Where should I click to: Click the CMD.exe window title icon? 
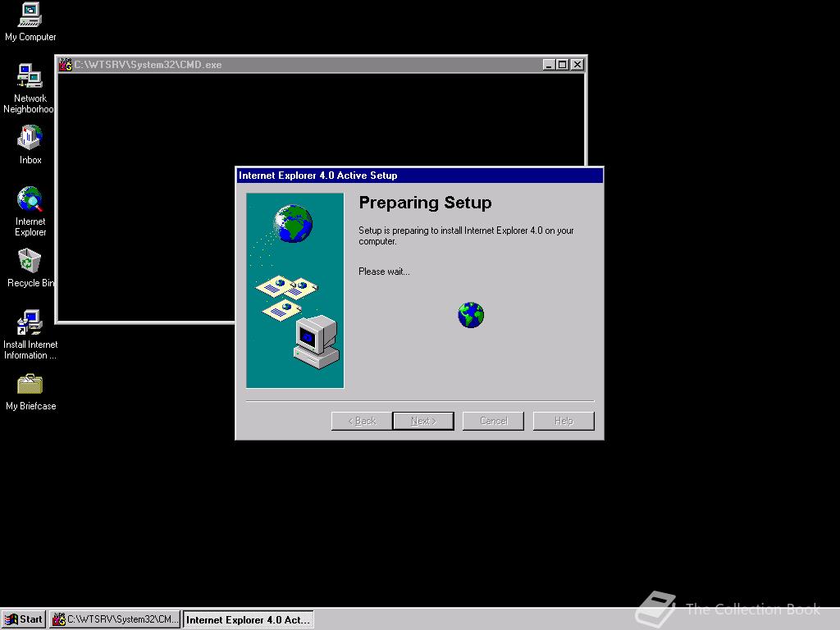(x=66, y=64)
